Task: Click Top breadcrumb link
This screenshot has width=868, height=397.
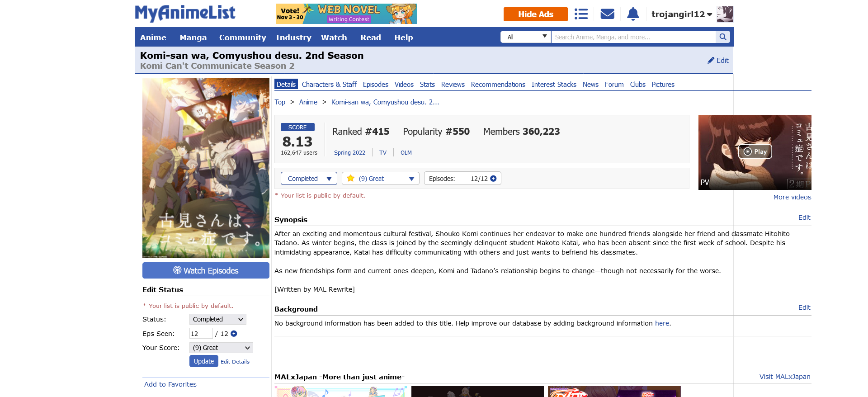Action: pyautogui.click(x=280, y=102)
